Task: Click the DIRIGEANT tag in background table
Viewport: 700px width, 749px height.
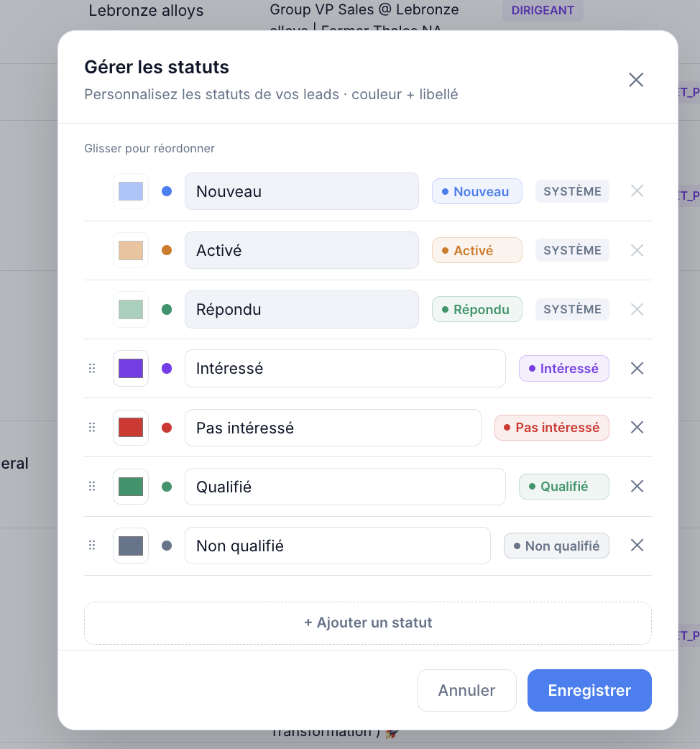Action: [x=543, y=11]
